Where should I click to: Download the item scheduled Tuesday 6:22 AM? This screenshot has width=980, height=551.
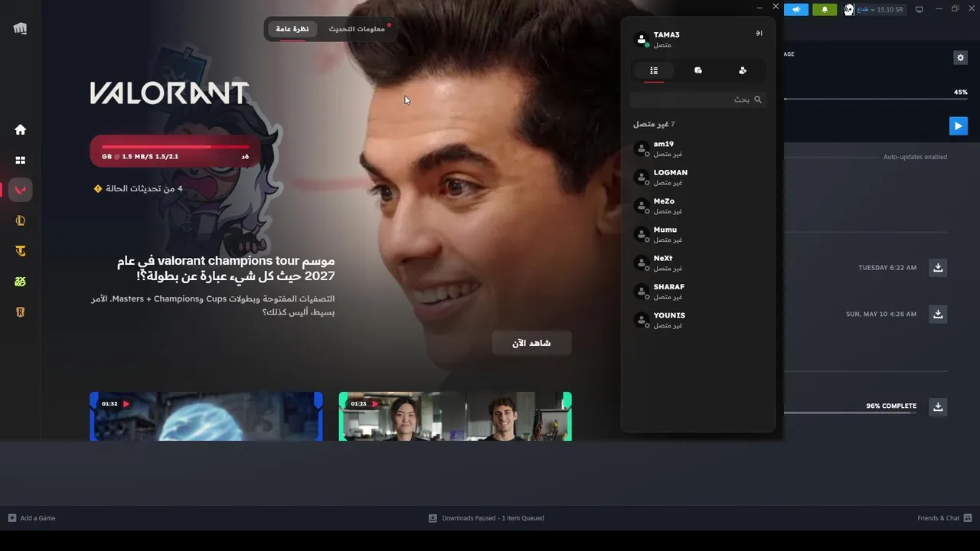938,268
